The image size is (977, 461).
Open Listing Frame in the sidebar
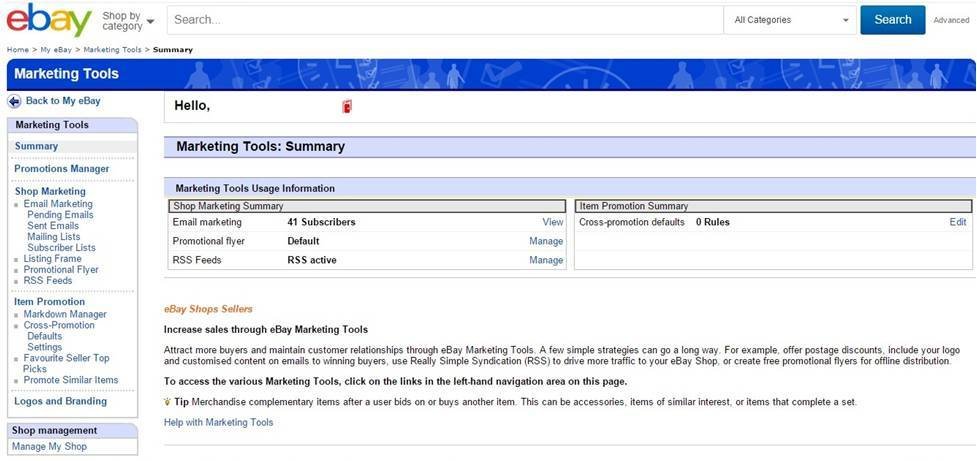pyautogui.click(x=52, y=259)
